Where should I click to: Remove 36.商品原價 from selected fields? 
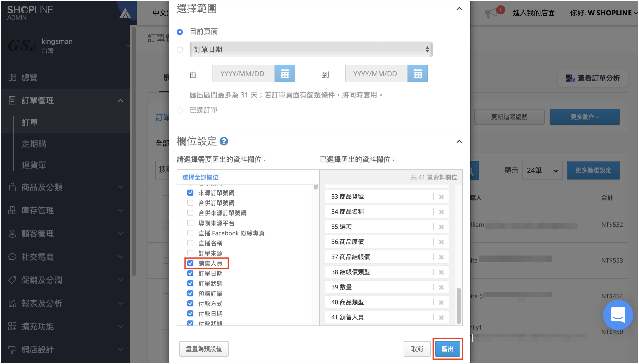[x=441, y=242]
